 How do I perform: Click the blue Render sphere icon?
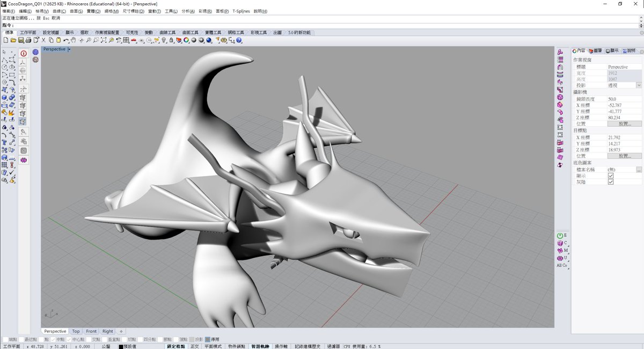209,40
